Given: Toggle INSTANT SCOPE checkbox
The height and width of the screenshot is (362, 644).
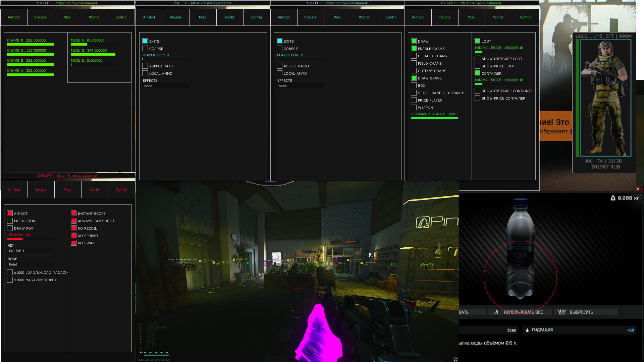Looking at the screenshot, I should click(x=74, y=214).
